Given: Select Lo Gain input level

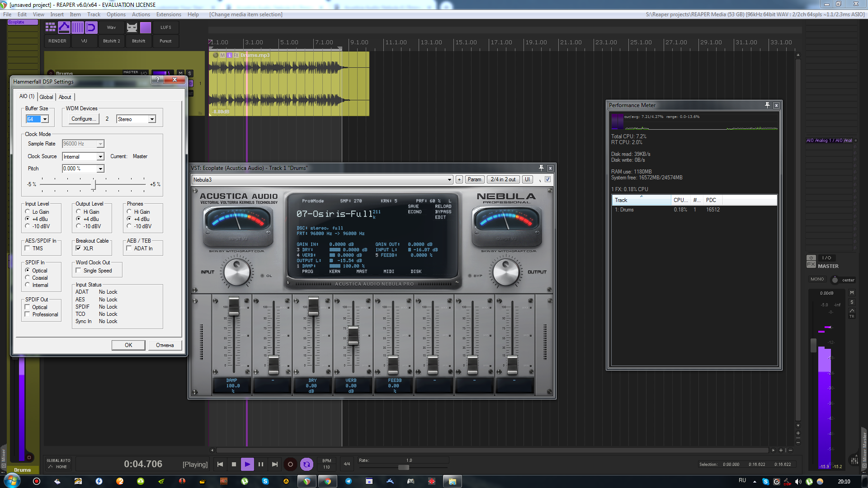Looking at the screenshot, I should tap(28, 212).
